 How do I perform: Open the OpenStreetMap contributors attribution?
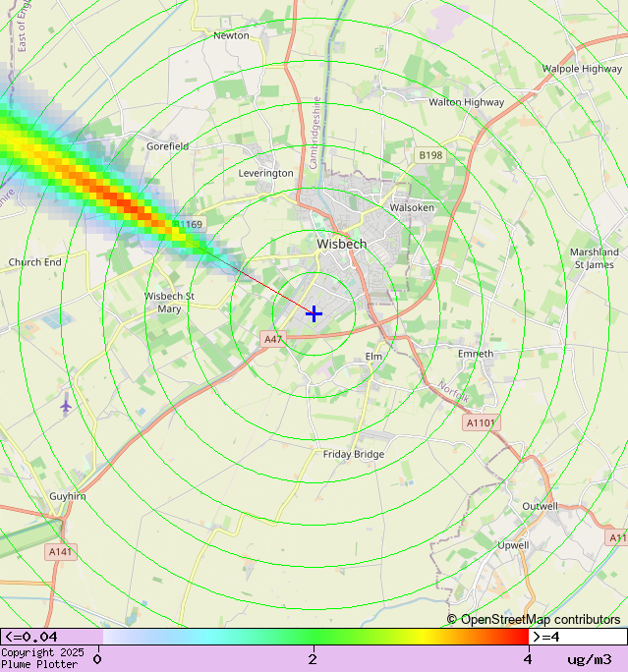pyautogui.click(x=534, y=619)
